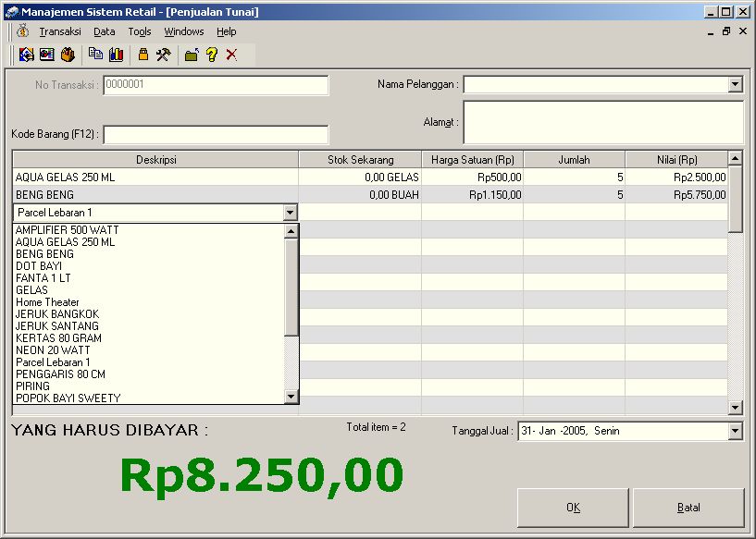Select JERUK BANGKOK from the item list

[x=57, y=314]
